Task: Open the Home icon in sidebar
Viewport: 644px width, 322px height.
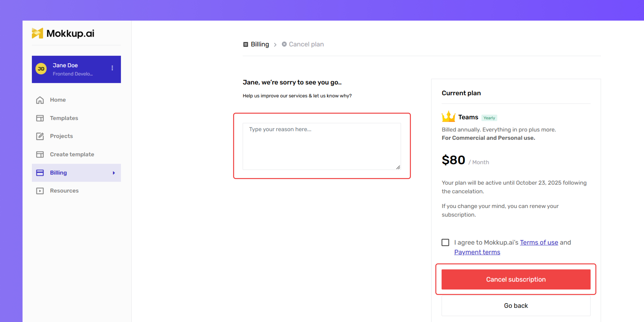Action: pyautogui.click(x=40, y=100)
